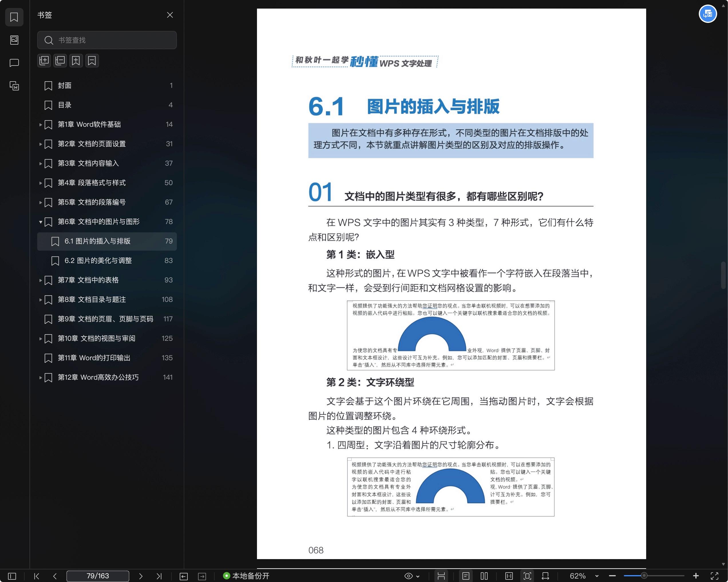Expand 第8章 文档目录与题注 bookmark

41,300
